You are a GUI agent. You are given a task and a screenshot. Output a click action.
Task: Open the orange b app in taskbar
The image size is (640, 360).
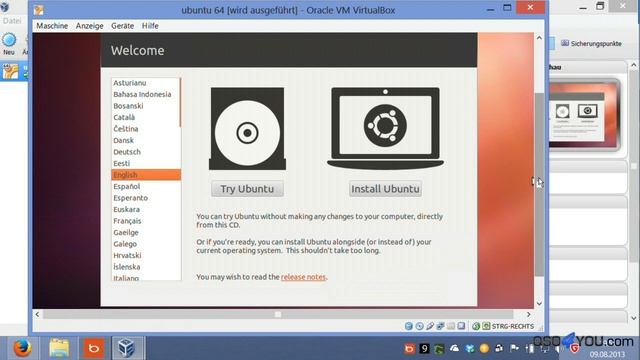[93, 348]
